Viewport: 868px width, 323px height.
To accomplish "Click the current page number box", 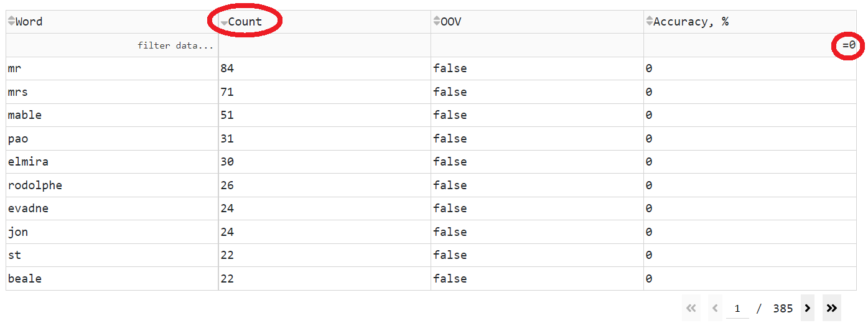I will (x=737, y=309).
